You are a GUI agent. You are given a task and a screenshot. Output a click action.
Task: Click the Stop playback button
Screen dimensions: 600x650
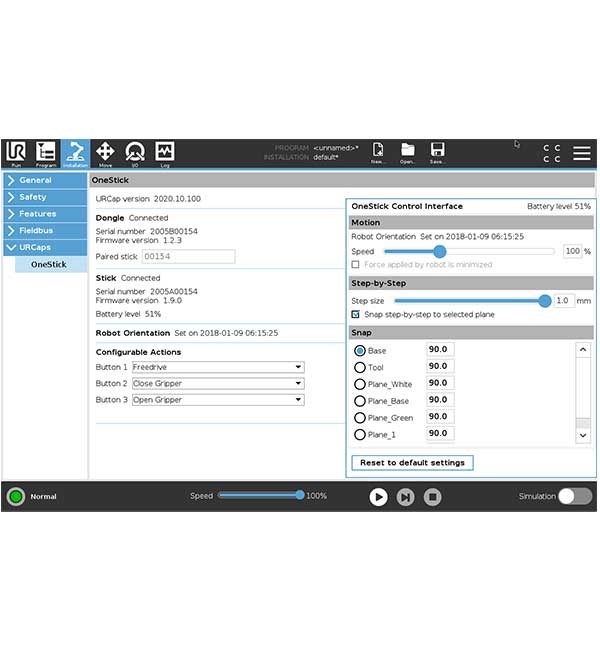[x=432, y=497]
